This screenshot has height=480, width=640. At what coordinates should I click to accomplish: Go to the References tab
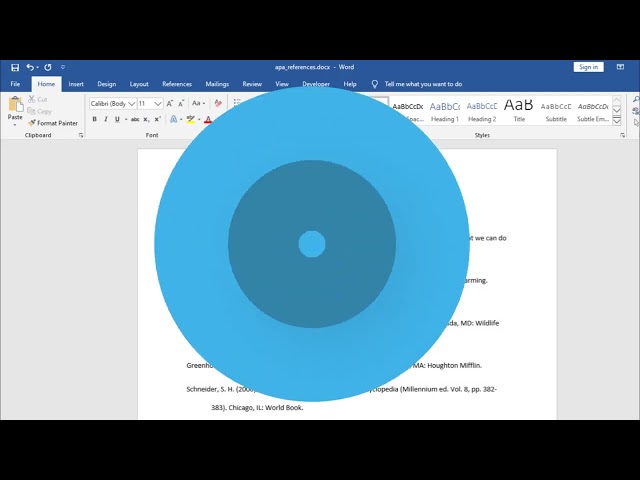click(x=177, y=84)
